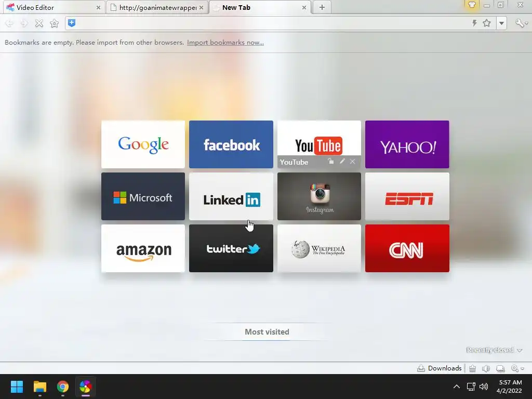The image size is (532, 399).
Task: Close the New Tab tab
Action: coord(304,7)
